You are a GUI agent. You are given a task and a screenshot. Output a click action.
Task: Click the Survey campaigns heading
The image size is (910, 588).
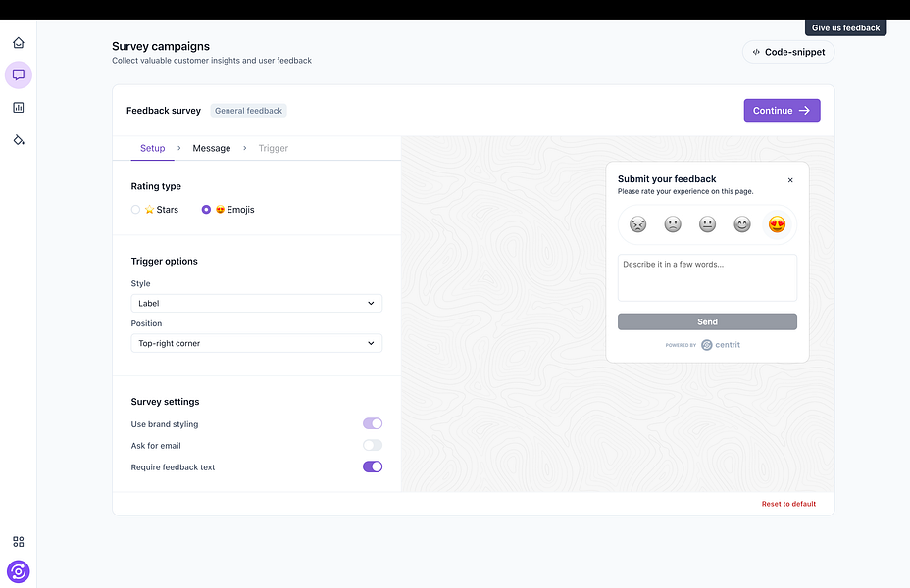(x=161, y=46)
